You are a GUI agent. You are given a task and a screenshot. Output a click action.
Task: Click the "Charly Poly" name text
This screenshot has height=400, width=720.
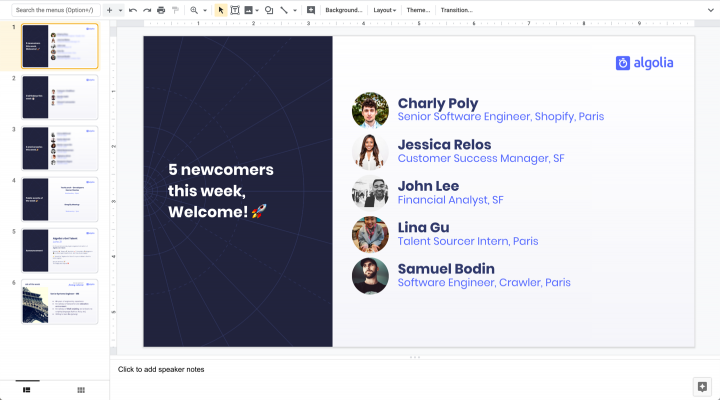[x=438, y=104]
